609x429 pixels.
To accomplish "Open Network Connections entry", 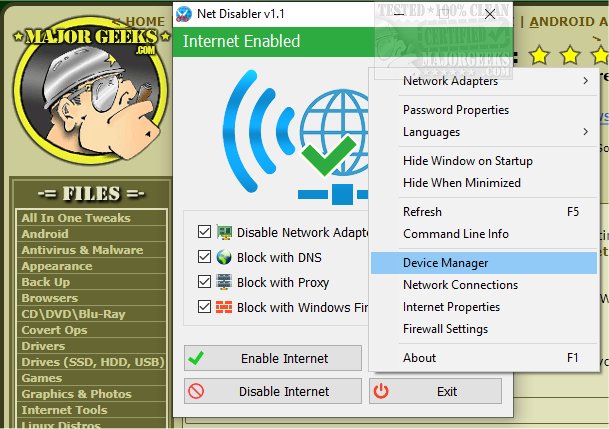I will click(484, 285).
